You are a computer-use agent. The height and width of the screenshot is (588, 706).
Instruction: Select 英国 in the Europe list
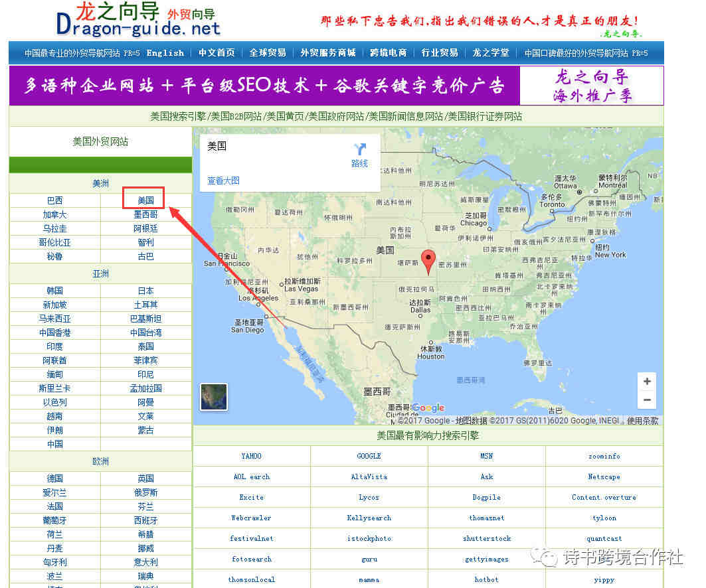(x=145, y=478)
